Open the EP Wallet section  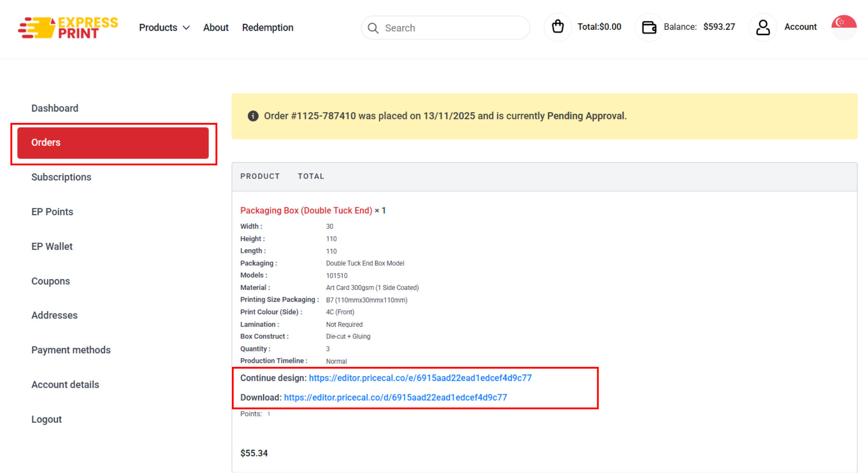click(x=52, y=247)
